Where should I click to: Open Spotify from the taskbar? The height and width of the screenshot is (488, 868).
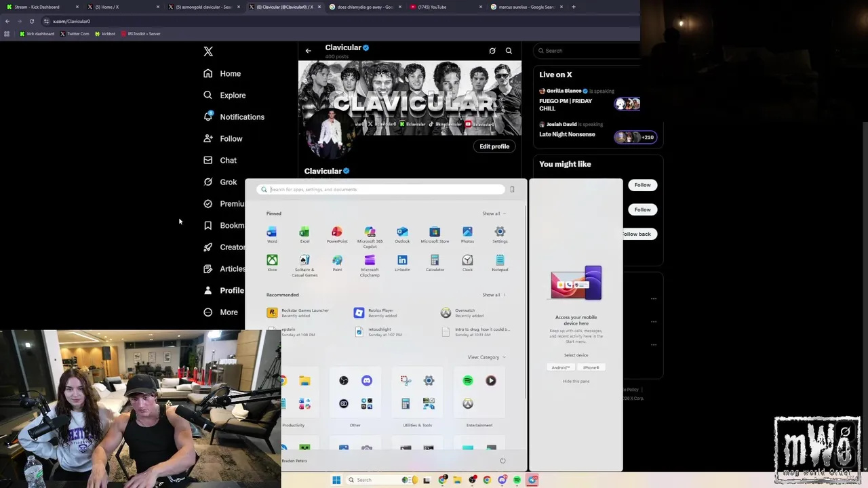(517, 480)
